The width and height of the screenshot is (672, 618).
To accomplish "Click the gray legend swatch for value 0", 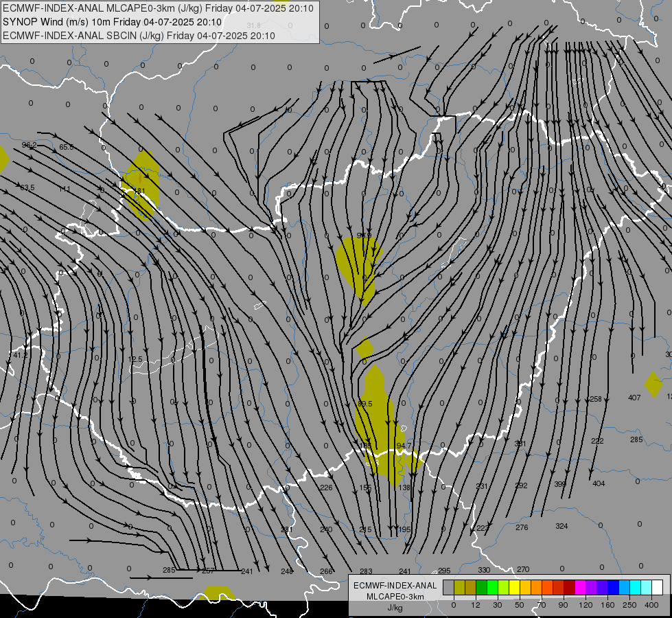I will pos(448,588).
